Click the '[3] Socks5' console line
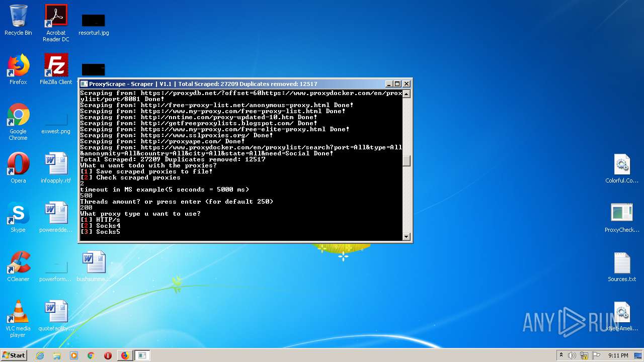The height and width of the screenshot is (362, 644). (x=100, y=232)
